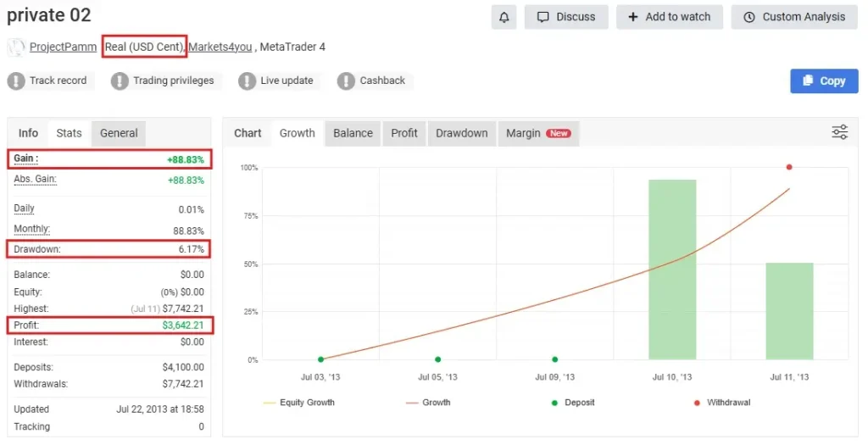This screenshot has width=868, height=445.
Task: Click the Cashback warning icon
Action: pos(346,81)
